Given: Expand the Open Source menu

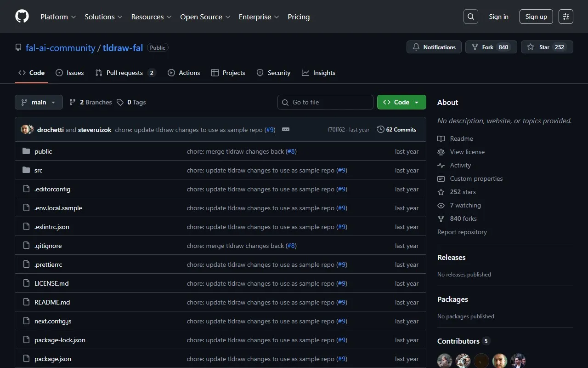Looking at the screenshot, I should 205,17.
